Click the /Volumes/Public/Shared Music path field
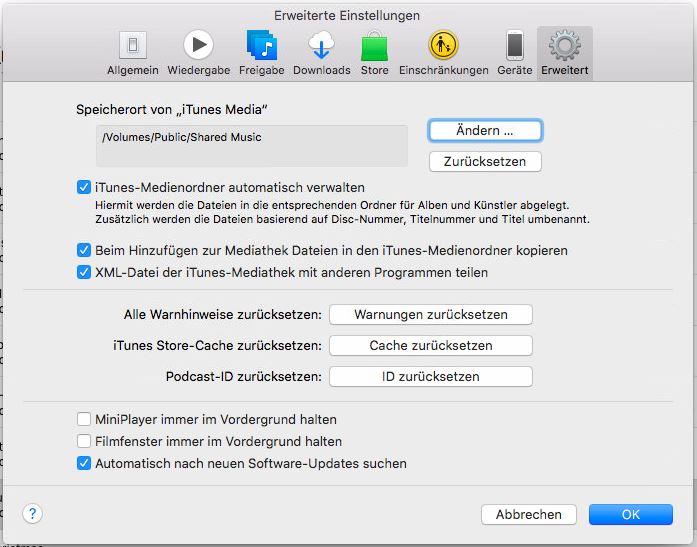 252,146
